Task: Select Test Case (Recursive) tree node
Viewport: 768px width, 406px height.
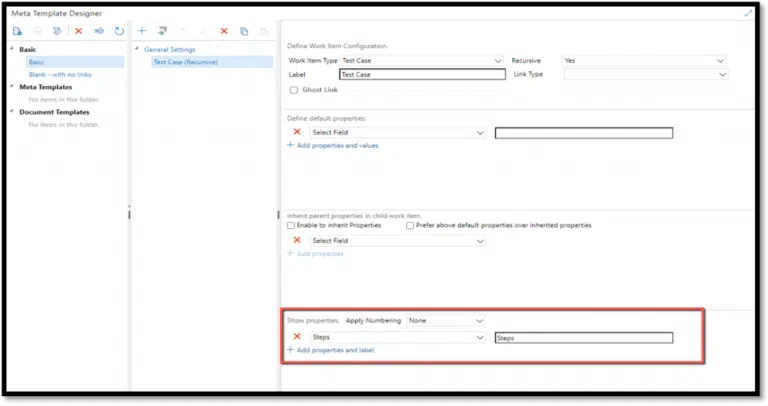Action: [x=185, y=62]
